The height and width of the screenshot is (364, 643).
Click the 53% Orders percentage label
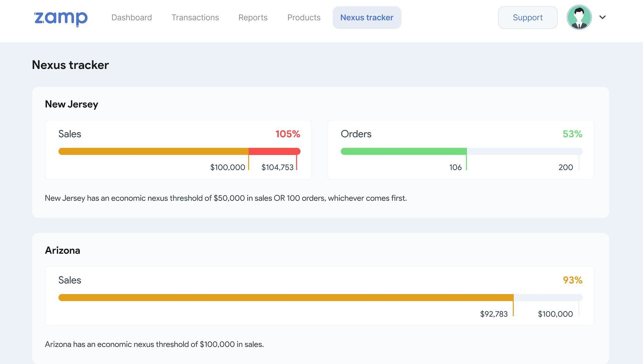point(573,134)
